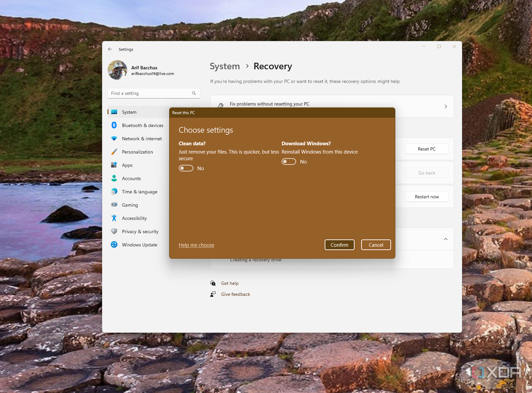532x393 pixels.
Task: Click the Confirm button
Action: (339, 245)
